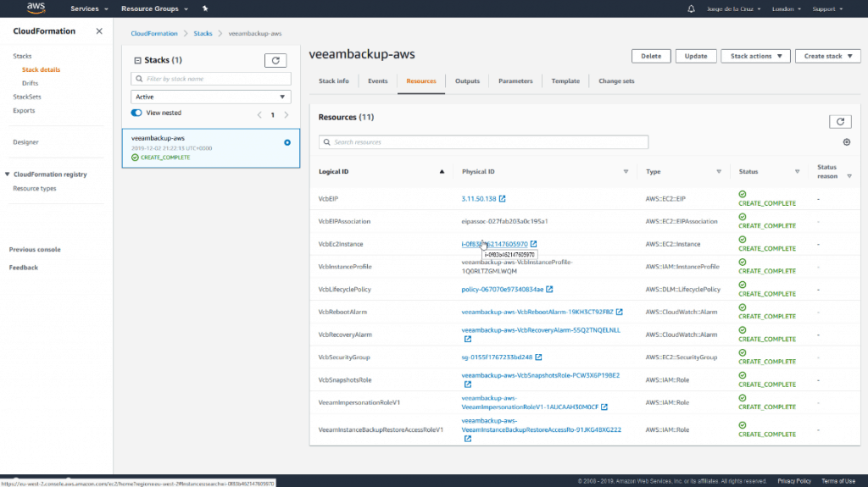Refresh the Stacks list

click(x=275, y=60)
